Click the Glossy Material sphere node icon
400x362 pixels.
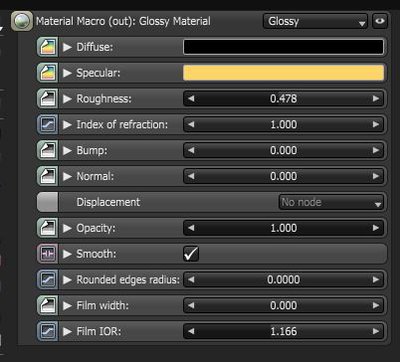tap(22, 21)
